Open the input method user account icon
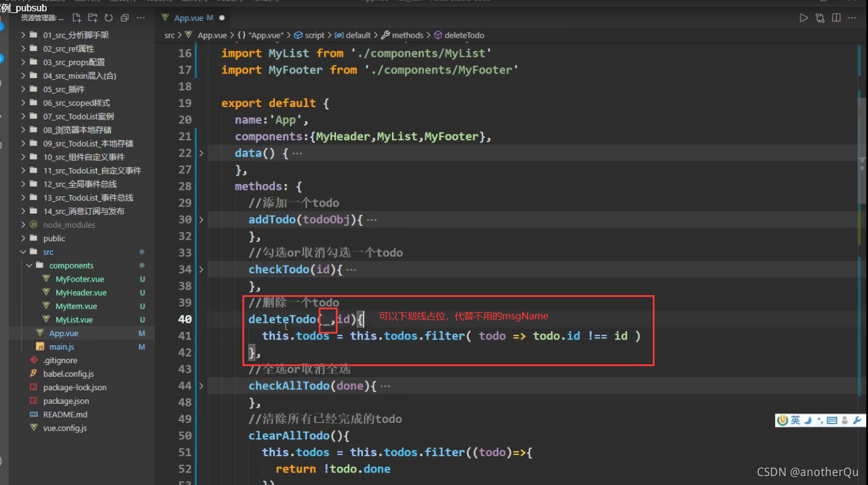 [x=844, y=421]
